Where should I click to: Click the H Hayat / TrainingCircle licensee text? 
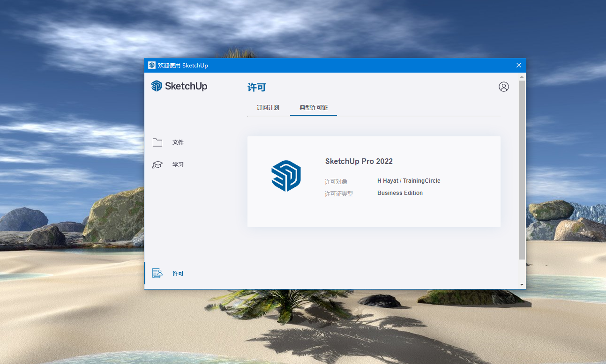pos(409,181)
